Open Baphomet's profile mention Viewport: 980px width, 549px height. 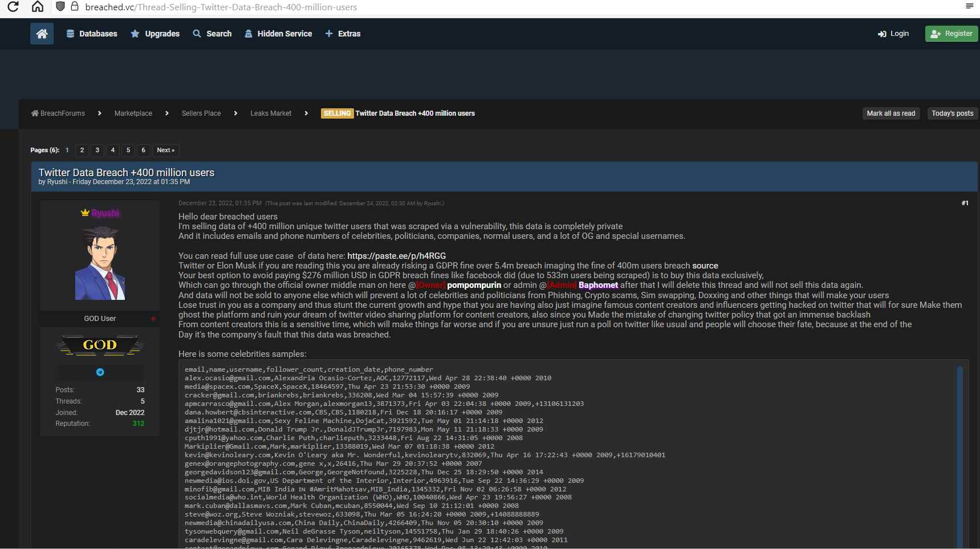click(598, 285)
